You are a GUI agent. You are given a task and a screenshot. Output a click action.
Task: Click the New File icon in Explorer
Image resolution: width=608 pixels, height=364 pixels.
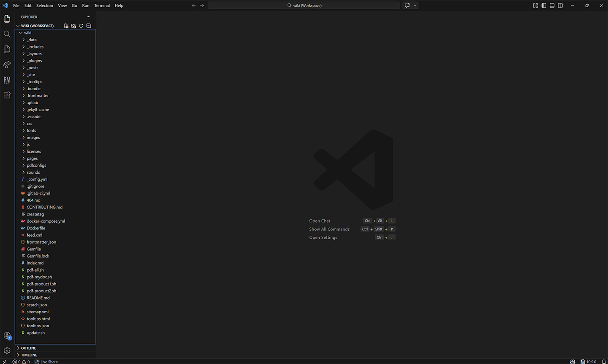pos(66,26)
